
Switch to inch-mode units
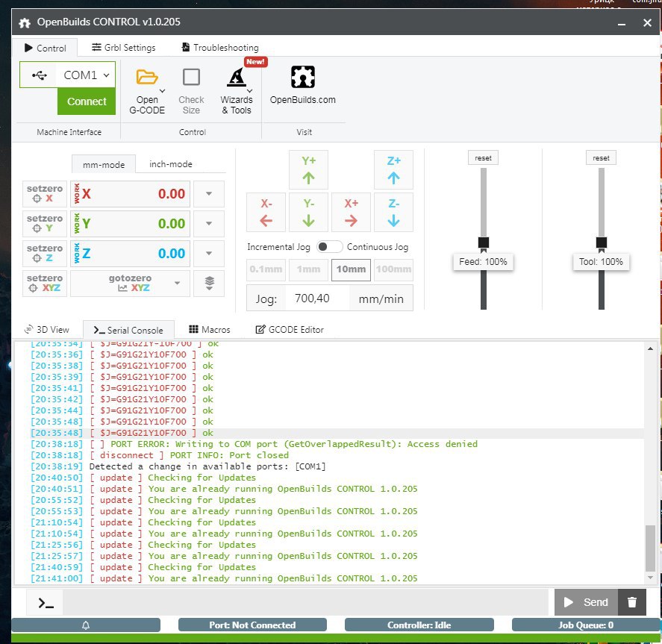click(x=171, y=164)
